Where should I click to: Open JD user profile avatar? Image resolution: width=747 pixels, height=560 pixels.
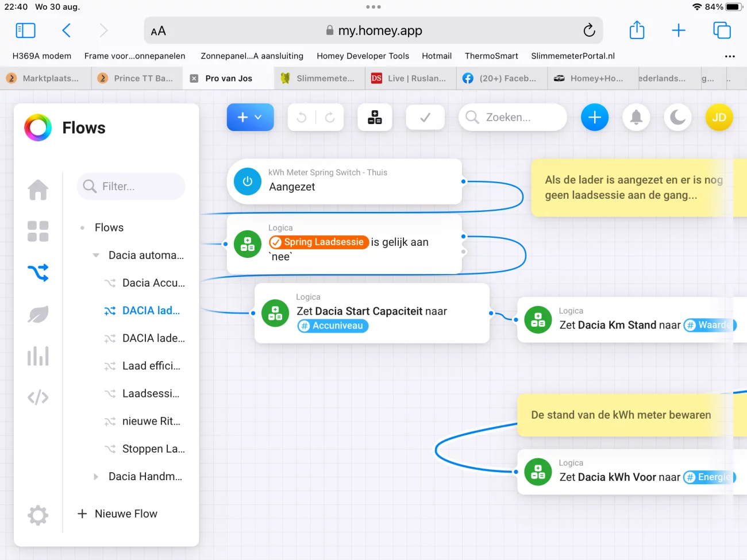coord(719,117)
